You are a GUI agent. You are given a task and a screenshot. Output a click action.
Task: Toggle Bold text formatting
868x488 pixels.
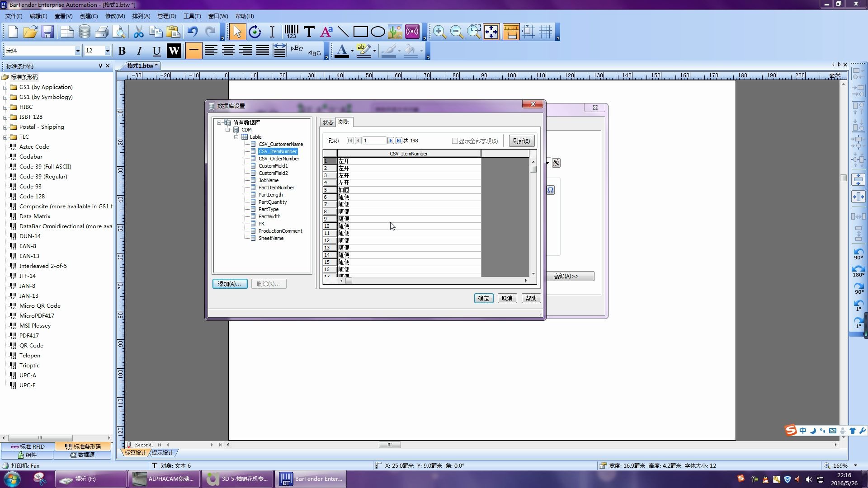point(122,51)
